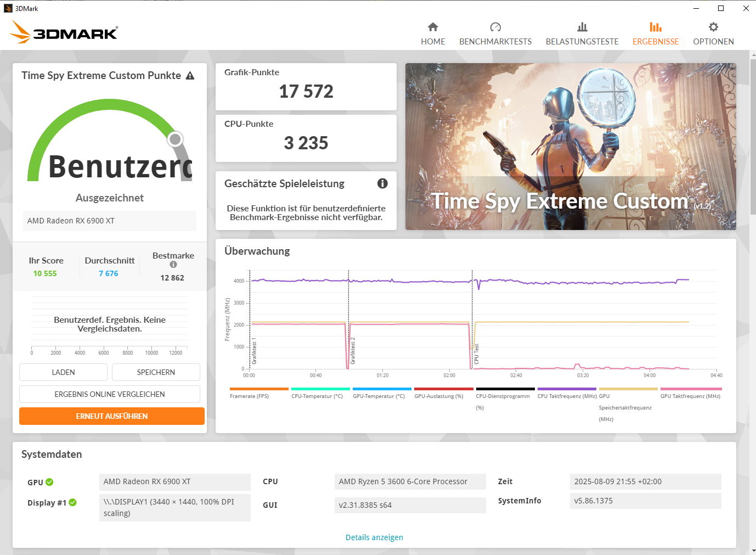The width and height of the screenshot is (756, 555).
Task: Open the Belastungsteste bar chart icon
Action: point(582,27)
